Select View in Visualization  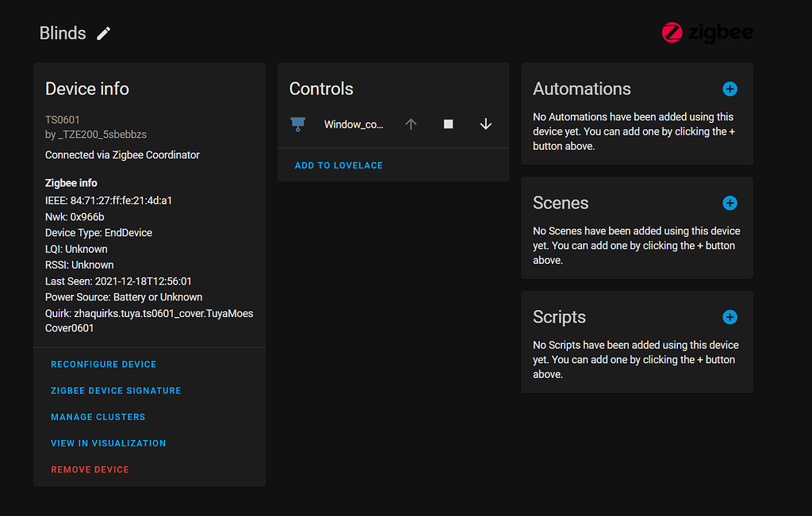(x=109, y=443)
